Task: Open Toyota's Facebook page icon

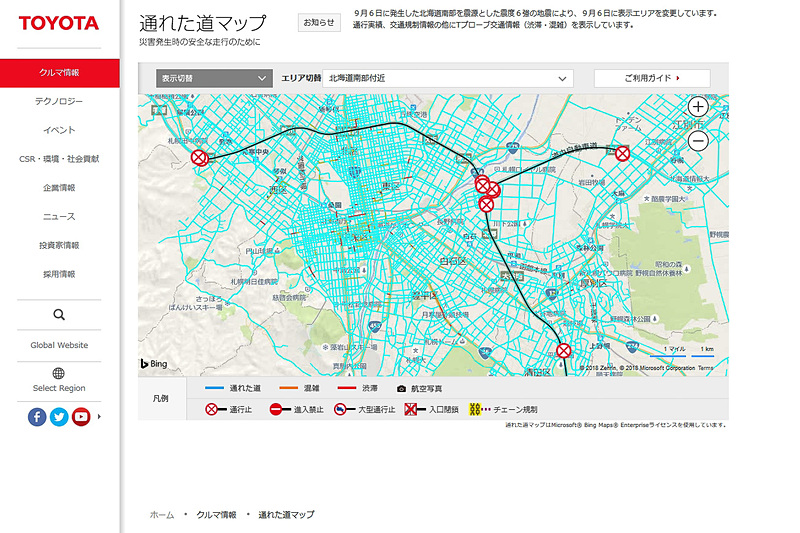Action: coord(37,417)
